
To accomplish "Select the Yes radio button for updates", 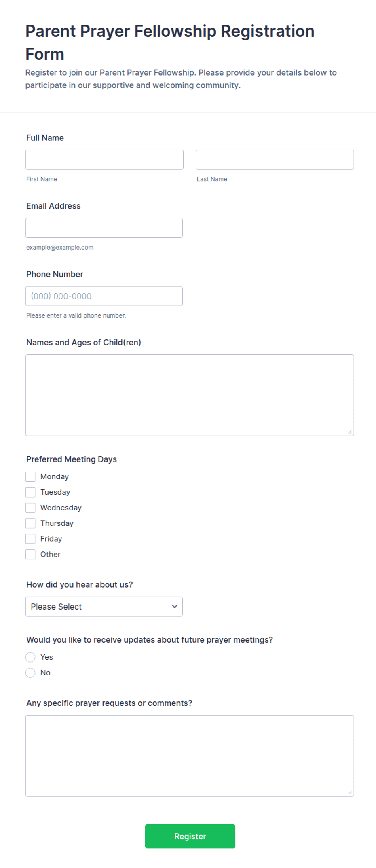I will [30, 657].
